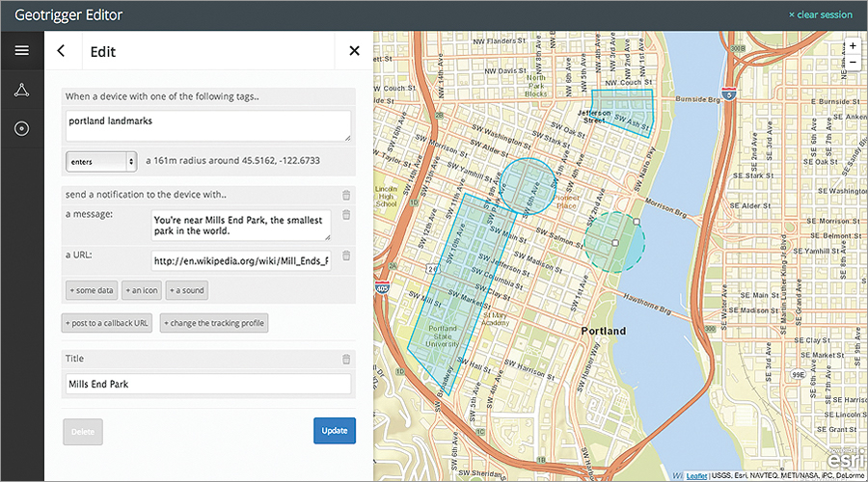Close the Edit panel with X
Image resolution: width=868 pixels, height=482 pixels.
coord(354,51)
